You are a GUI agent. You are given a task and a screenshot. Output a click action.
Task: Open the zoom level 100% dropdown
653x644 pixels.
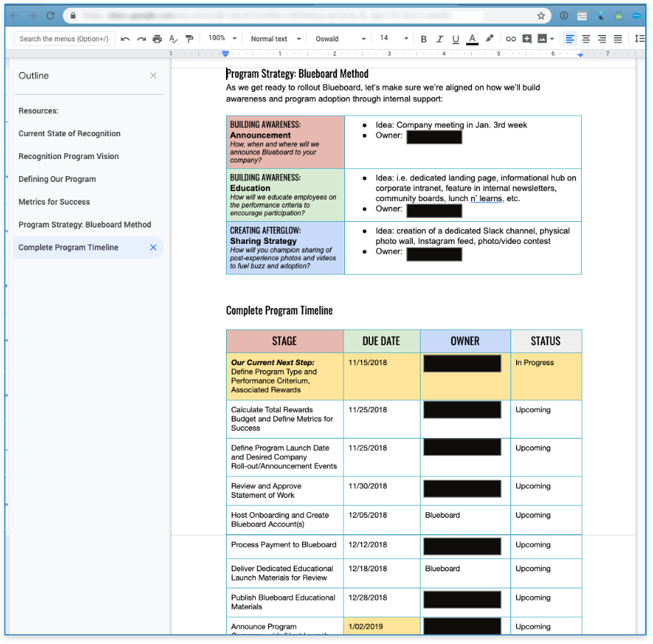221,39
